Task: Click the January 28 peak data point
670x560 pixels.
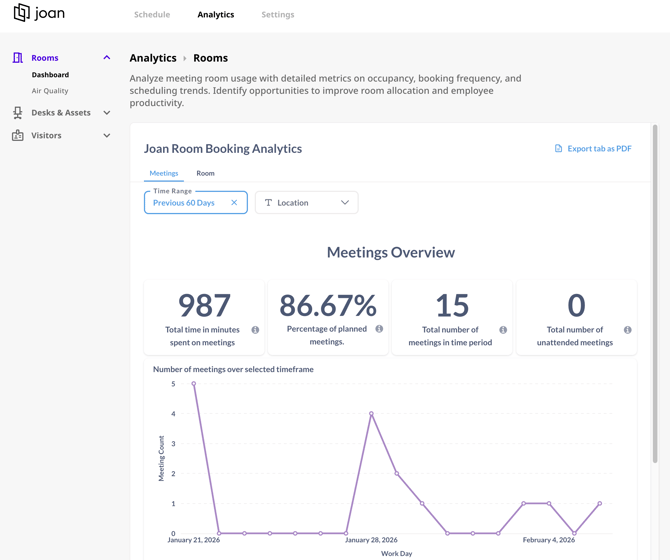Action: pos(371,414)
